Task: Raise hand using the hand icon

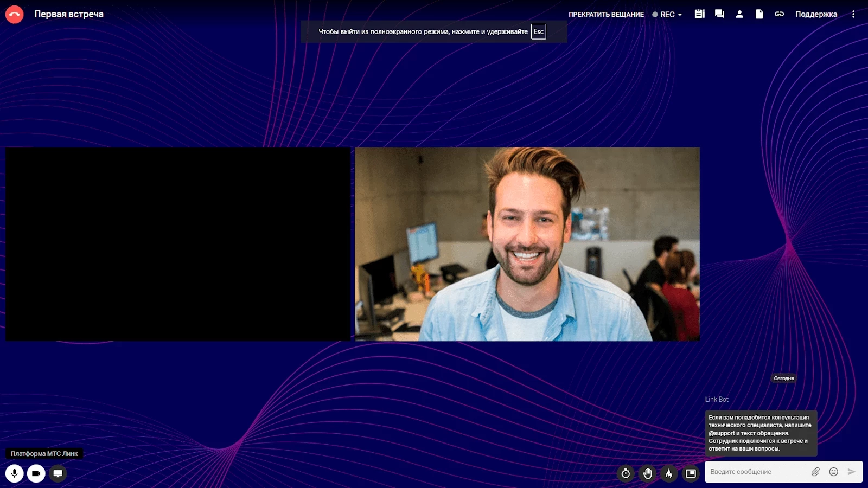Action: [x=647, y=473]
